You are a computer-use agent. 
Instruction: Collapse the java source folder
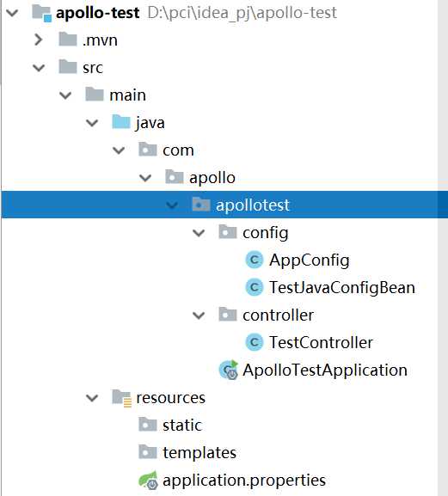(x=92, y=123)
